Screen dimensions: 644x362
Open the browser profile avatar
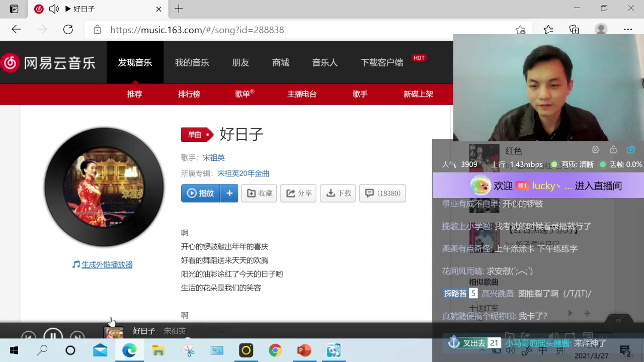601,30
